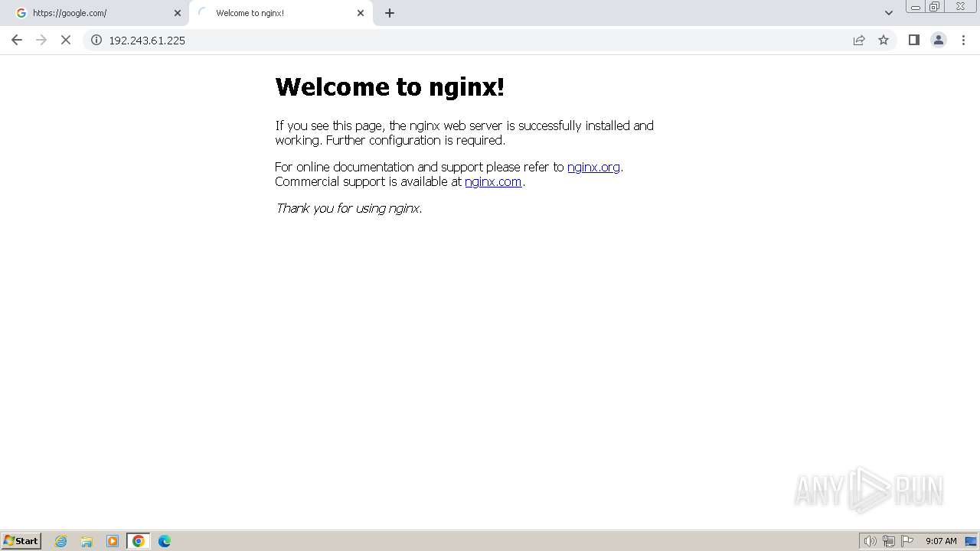Open File Explorer from taskbar
The width and height of the screenshot is (980, 551).
pyautogui.click(x=87, y=541)
